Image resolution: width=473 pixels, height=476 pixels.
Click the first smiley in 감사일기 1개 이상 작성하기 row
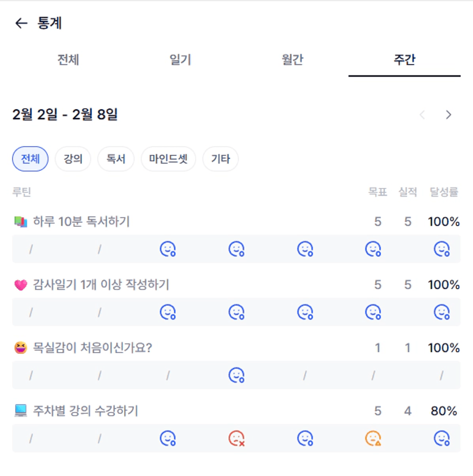(168, 312)
